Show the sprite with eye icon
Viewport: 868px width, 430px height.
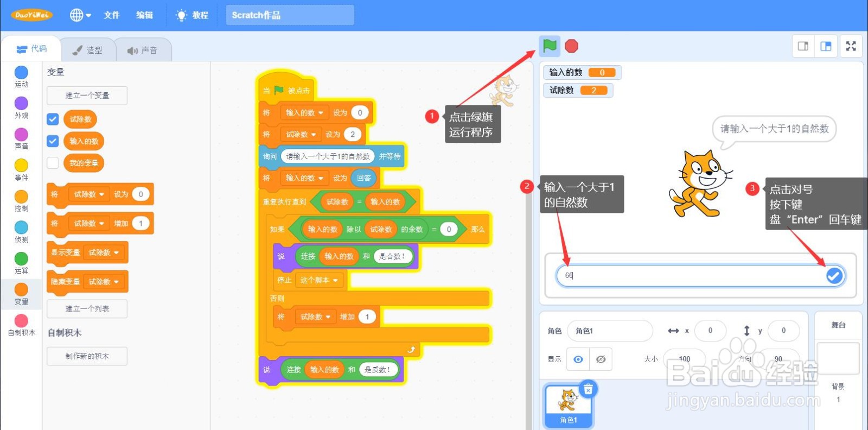[x=578, y=359]
